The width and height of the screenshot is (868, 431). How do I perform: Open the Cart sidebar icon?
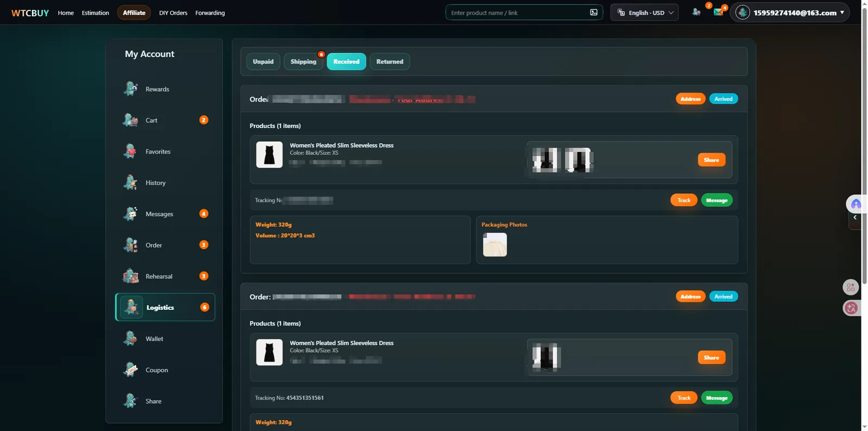click(130, 120)
